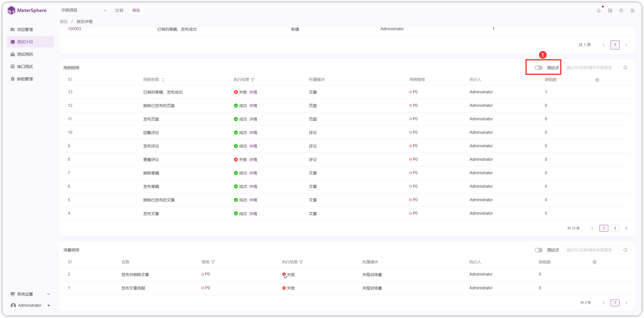Open the notifications bell icon
Image resolution: width=644 pixels, height=318 pixels.
click(599, 10)
